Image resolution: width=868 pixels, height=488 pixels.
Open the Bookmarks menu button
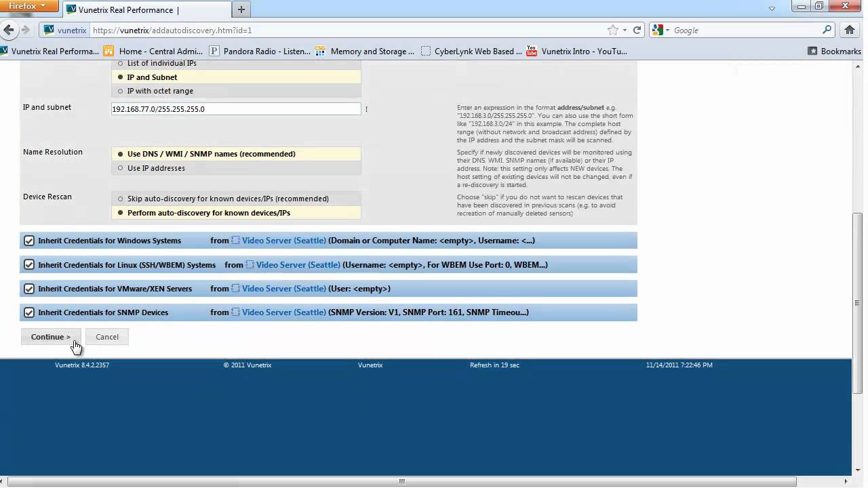(x=835, y=51)
